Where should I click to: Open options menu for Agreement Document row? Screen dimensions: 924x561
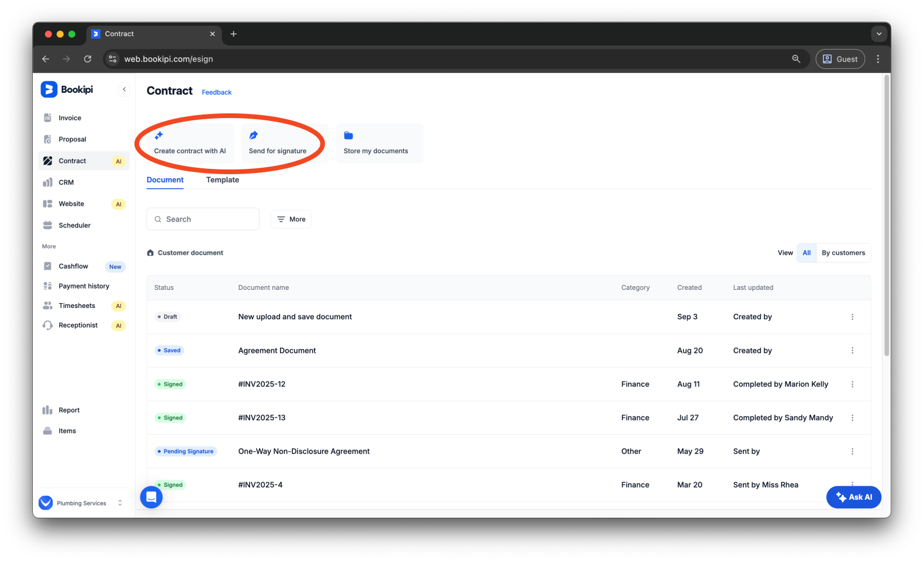pyautogui.click(x=852, y=351)
